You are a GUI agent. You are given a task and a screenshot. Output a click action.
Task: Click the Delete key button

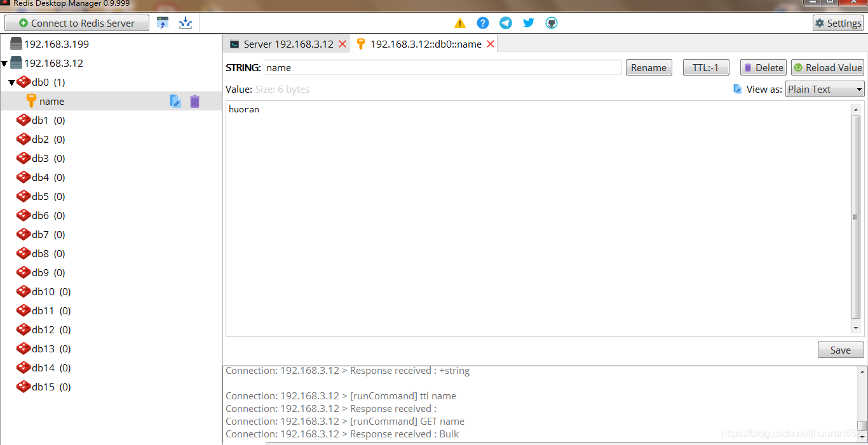click(x=763, y=67)
